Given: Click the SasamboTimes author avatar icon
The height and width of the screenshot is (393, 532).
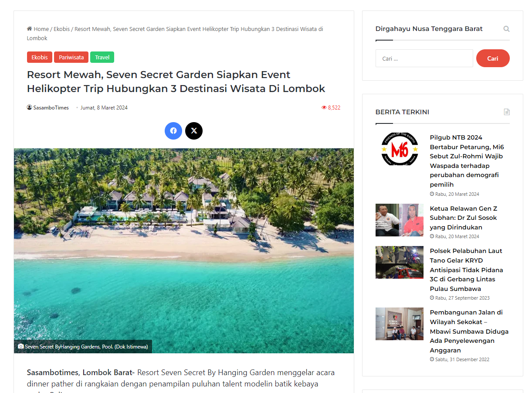Looking at the screenshot, I should point(29,107).
